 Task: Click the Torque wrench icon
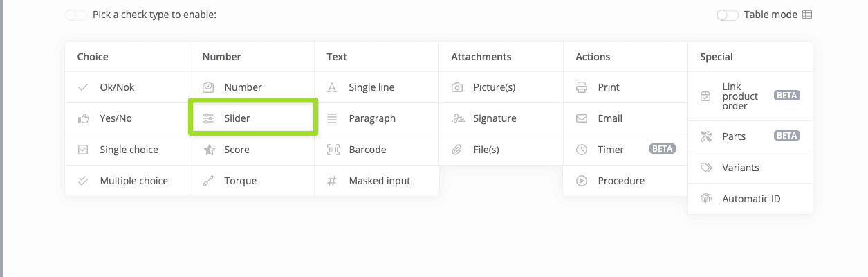[208, 181]
